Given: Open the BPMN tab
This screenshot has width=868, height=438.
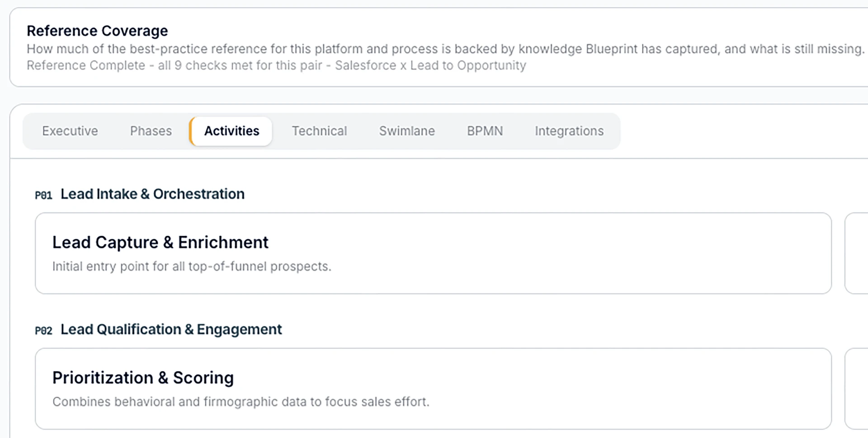Looking at the screenshot, I should [485, 131].
